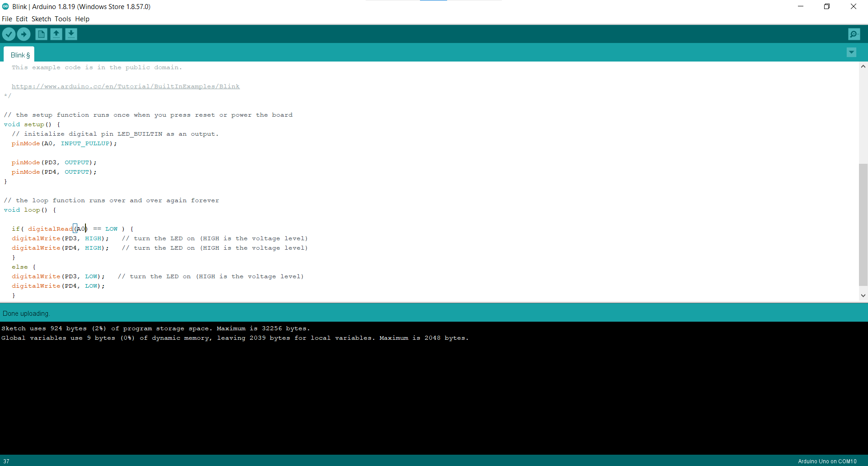Restore down the Arduino window
This screenshot has width=868, height=466.
pyautogui.click(x=827, y=6)
